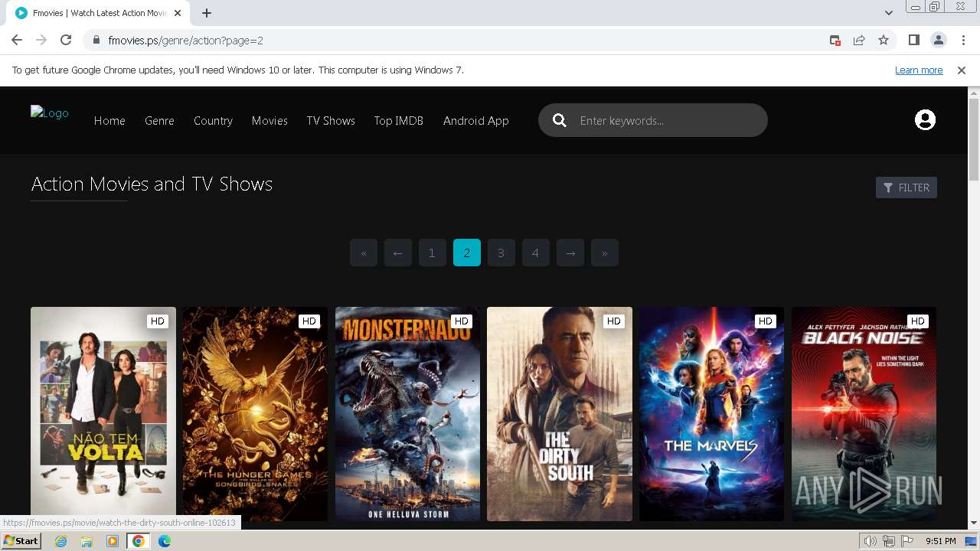Viewport: 980px width, 551px height.
Task: Open File Explorer from taskbar
Action: click(87, 541)
